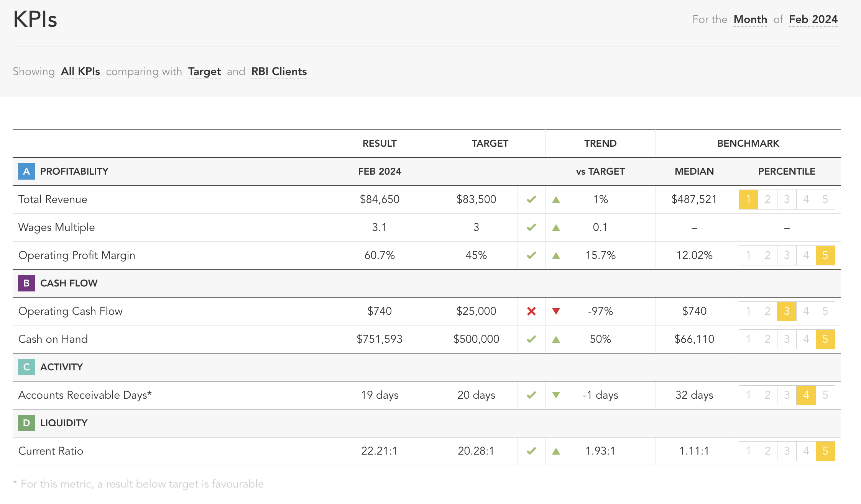
Task: Select the "Target" comparison option
Action: [x=204, y=71]
